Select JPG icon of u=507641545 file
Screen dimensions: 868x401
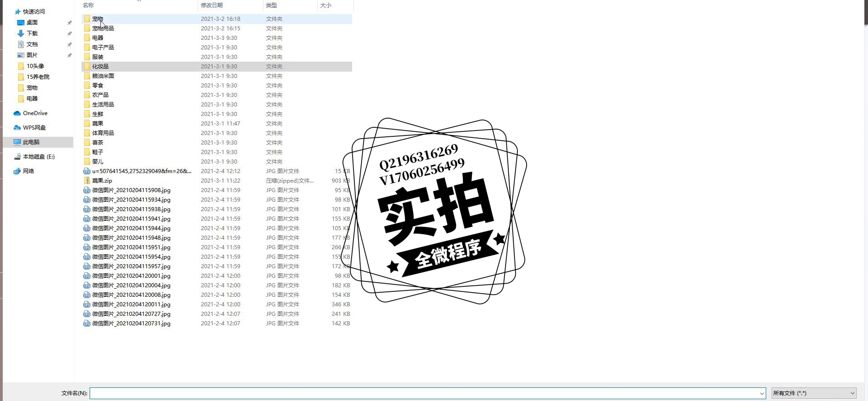(x=87, y=171)
